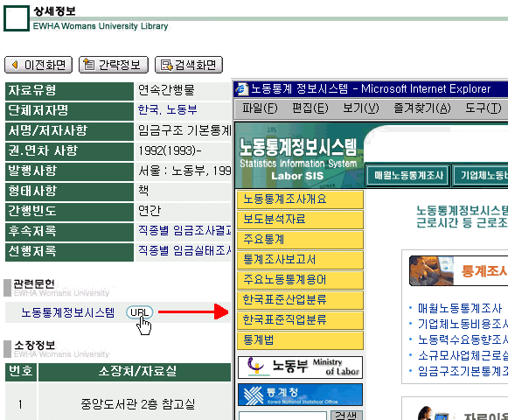Viewport: 508px width, 420px height.
Task: Open the 직종별 임금실태조사 preceding title link
Action: click(x=184, y=250)
